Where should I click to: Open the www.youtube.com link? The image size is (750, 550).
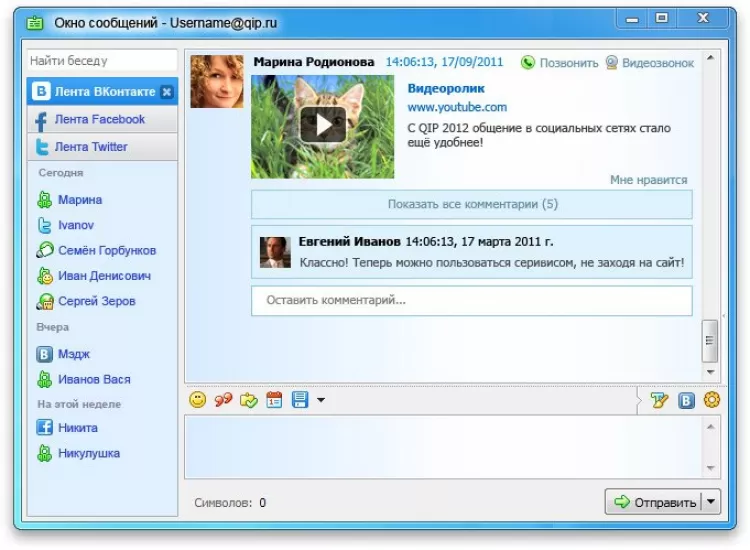click(x=457, y=107)
